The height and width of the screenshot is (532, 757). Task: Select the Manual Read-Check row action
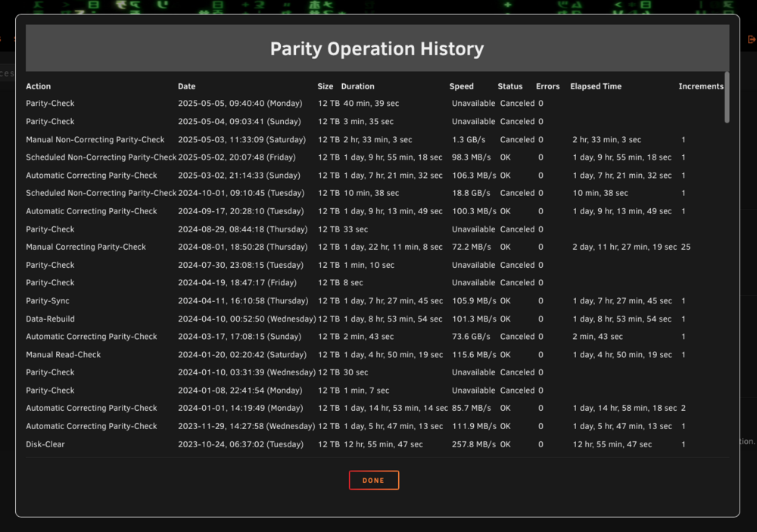[x=64, y=355]
